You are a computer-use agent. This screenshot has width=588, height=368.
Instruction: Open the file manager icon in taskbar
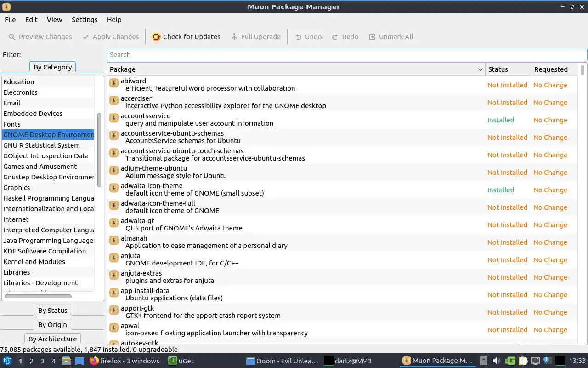coord(66,361)
